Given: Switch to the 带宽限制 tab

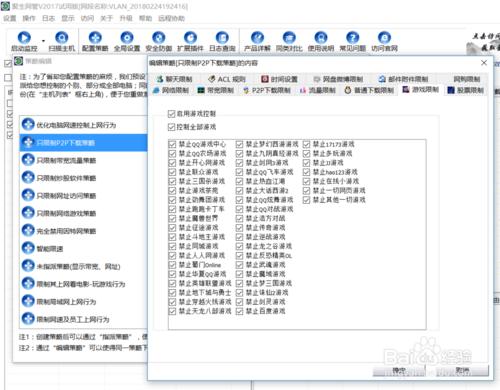Looking at the screenshot, I should tap(215, 90).
